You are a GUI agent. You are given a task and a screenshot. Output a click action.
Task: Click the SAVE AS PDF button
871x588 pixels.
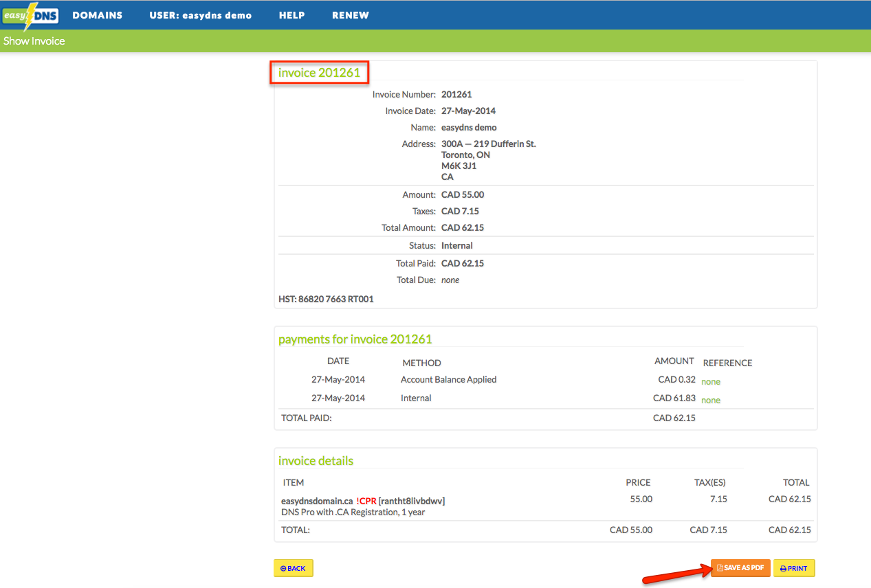(740, 568)
